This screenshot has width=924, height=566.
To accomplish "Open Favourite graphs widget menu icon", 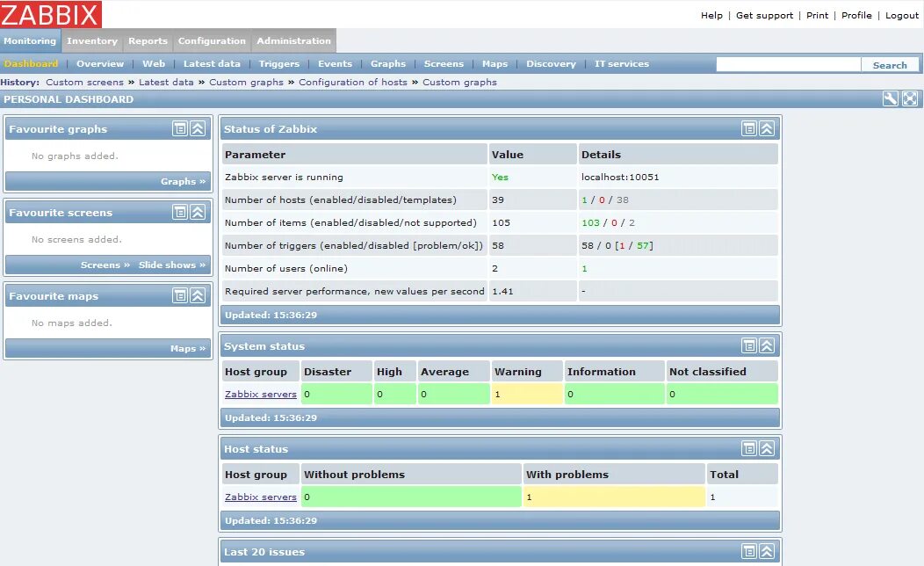I will pyautogui.click(x=180, y=128).
